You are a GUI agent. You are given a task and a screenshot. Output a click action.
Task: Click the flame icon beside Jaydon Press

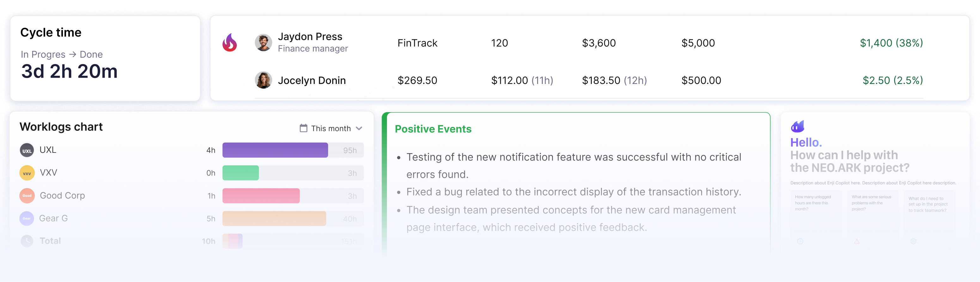pos(230,43)
